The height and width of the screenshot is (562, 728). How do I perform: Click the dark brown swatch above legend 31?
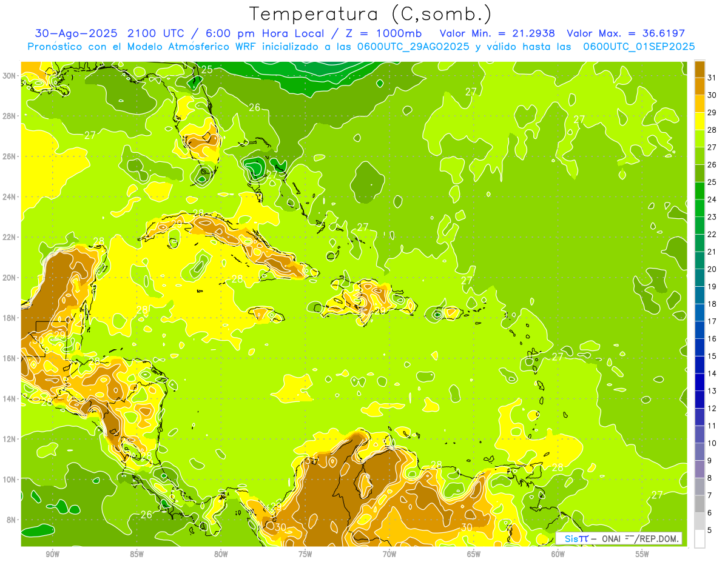coord(700,69)
